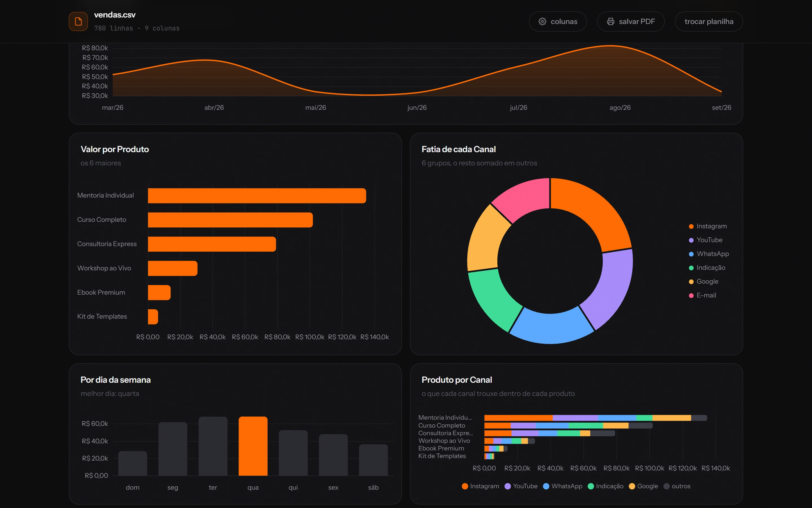Viewport: 812px width, 508px height.
Task: Select the sáb weekday bar
Action: point(374,460)
